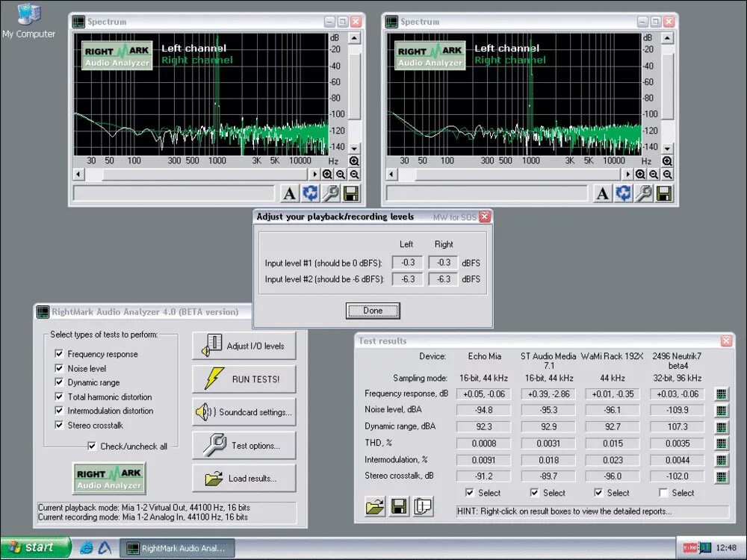Open the graph icon for the Frequency response row

tap(722, 393)
